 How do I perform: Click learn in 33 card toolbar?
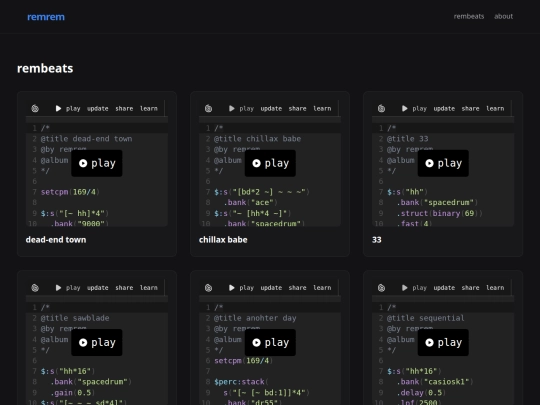coord(495,108)
